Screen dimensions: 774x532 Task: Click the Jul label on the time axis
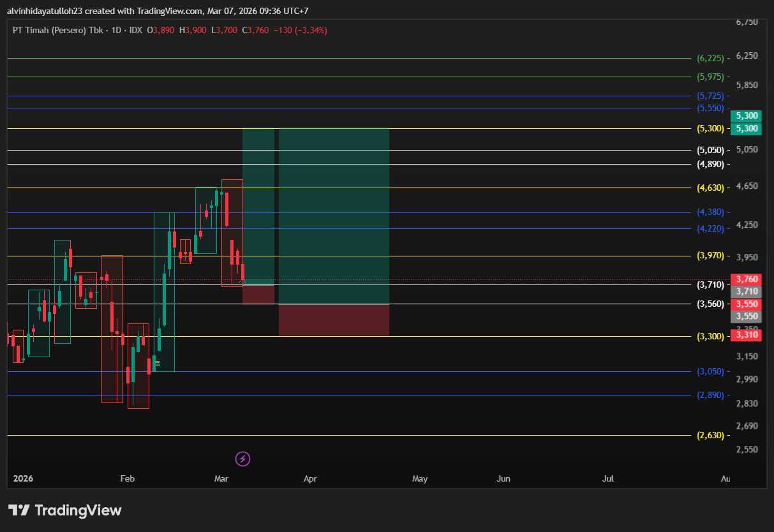[x=608, y=478]
